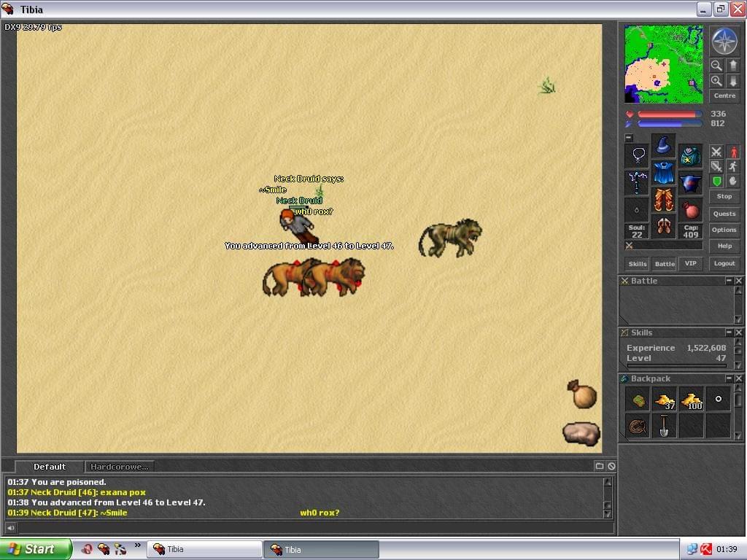This screenshot has height=560, width=747.
Task: Select the ring slot
Action: [638, 210]
